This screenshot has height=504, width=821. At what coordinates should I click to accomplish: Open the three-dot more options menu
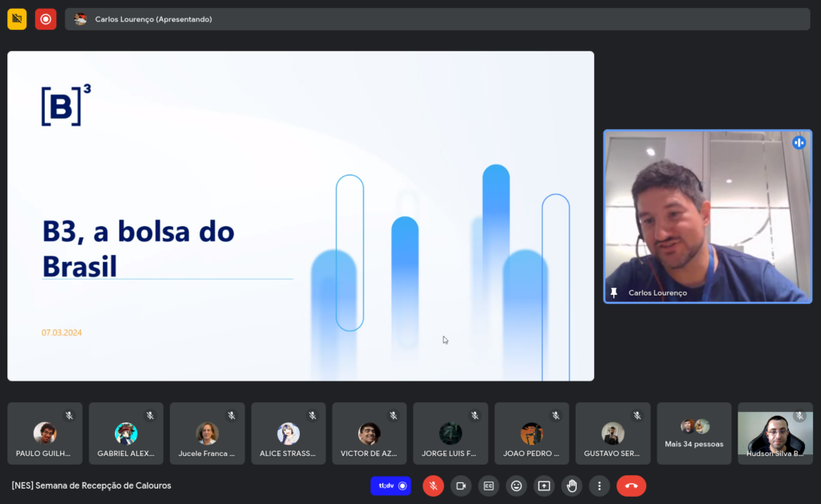point(600,486)
